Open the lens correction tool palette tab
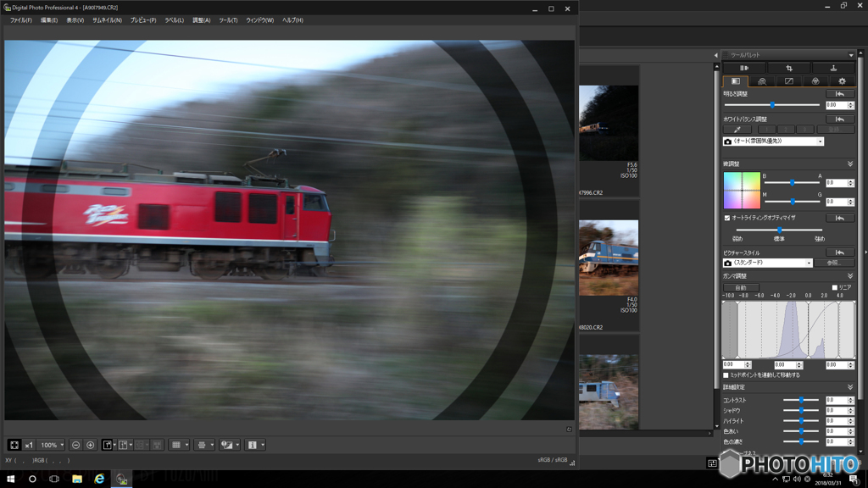The image size is (868, 488). click(744, 68)
